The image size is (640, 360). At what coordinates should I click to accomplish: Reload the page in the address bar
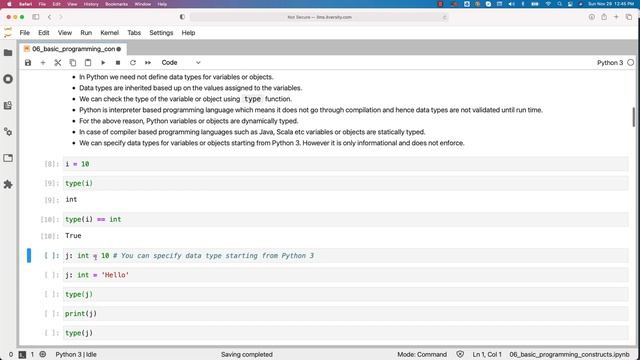click(x=444, y=17)
